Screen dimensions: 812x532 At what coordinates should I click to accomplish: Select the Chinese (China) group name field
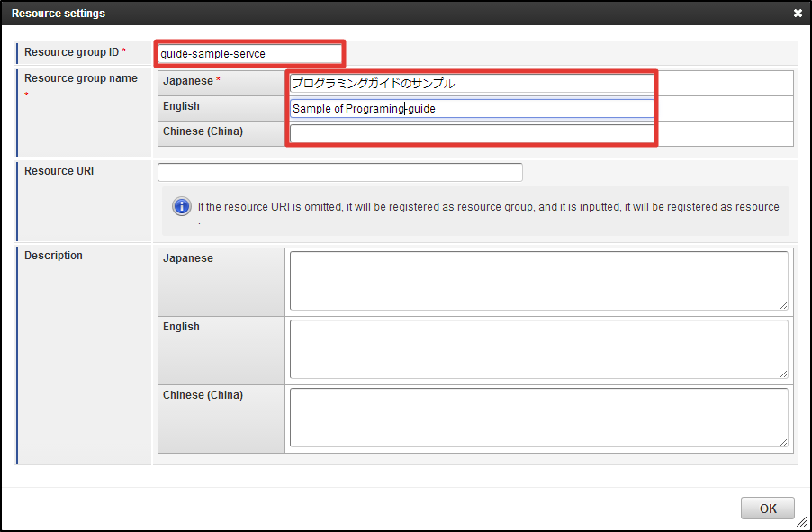tap(472, 133)
